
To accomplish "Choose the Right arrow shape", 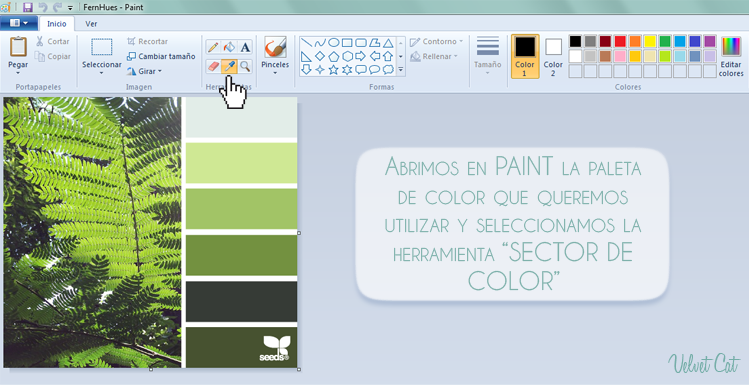I will pos(361,56).
